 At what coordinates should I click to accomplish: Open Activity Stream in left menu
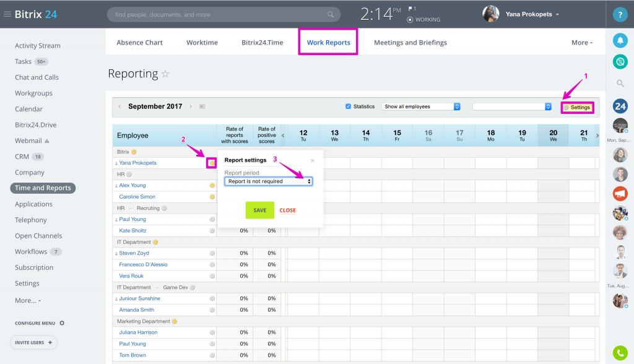[x=38, y=46]
